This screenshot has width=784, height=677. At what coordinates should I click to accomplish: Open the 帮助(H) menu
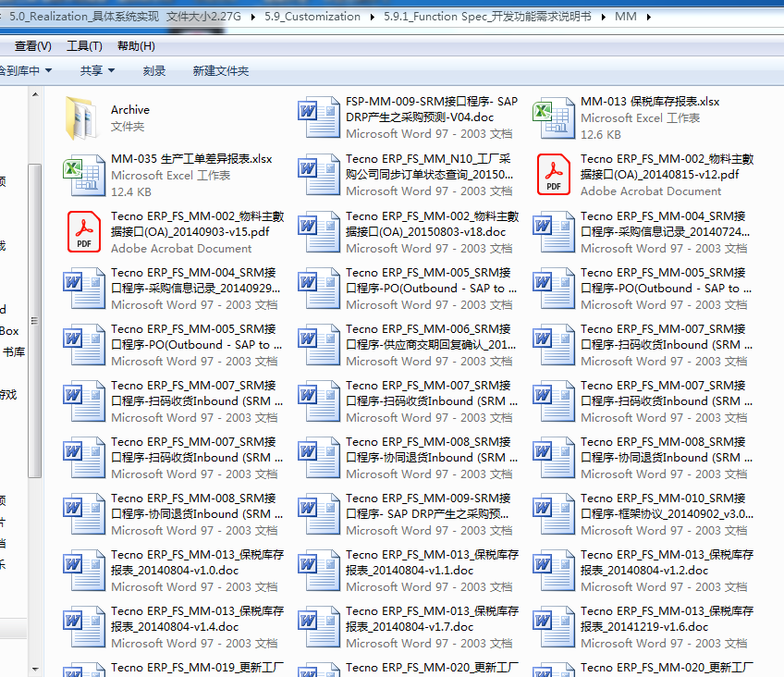click(x=136, y=46)
